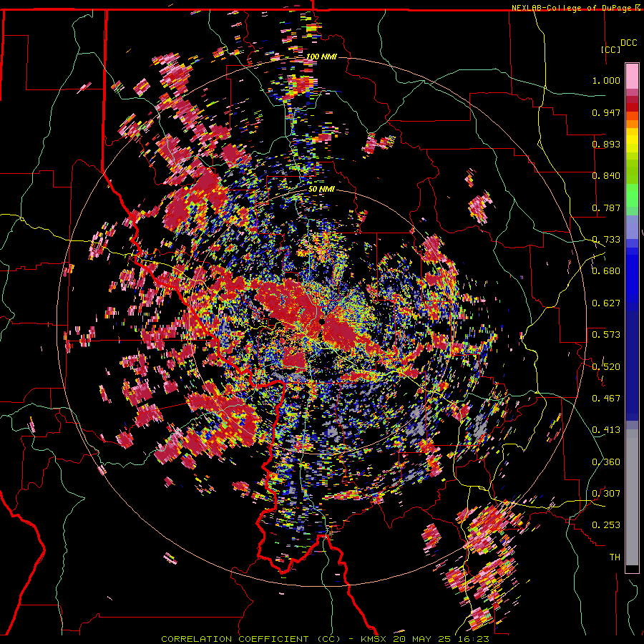Click the 0.467 color scale label

pyautogui.click(x=606, y=399)
